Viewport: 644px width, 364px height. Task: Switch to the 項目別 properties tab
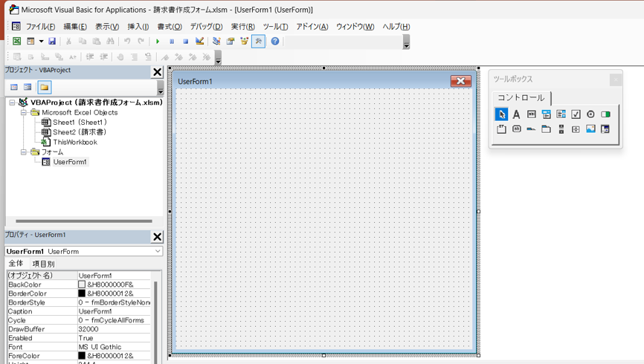[x=43, y=264]
